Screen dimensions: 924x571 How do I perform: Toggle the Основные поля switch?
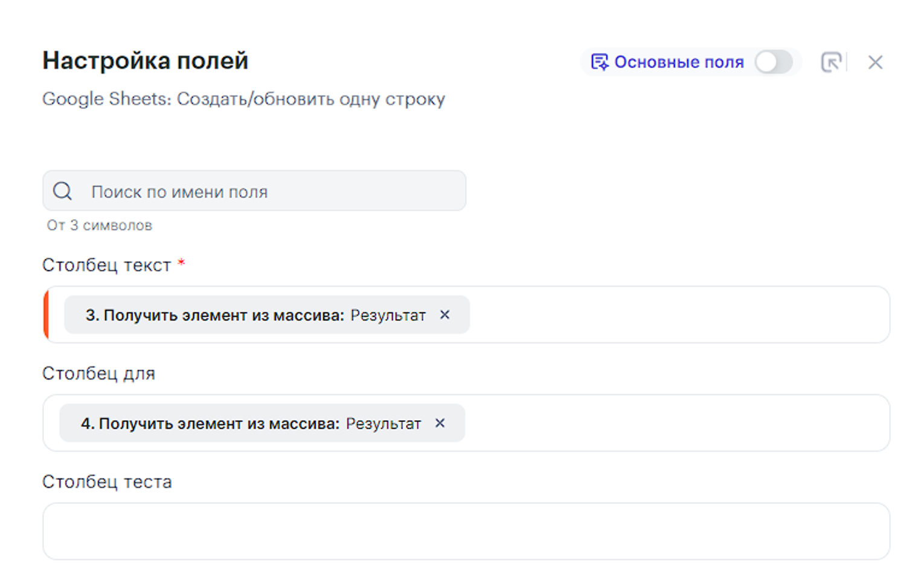point(774,62)
